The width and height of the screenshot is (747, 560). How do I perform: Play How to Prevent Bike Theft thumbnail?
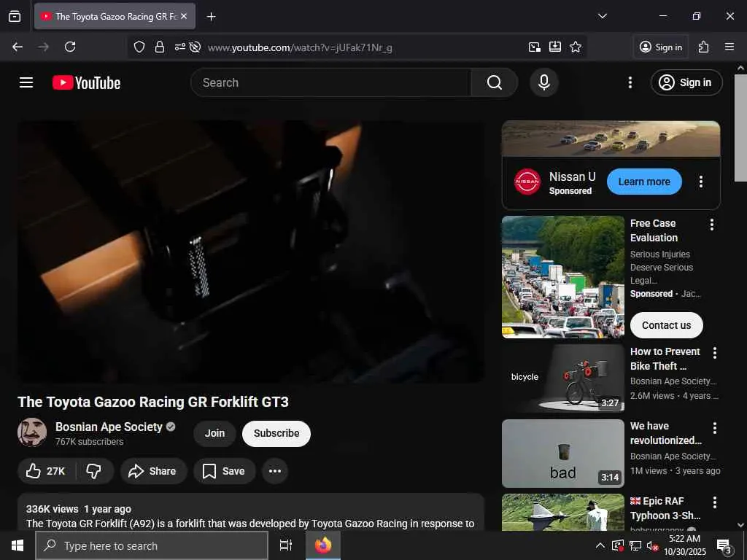click(x=562, y=378)
